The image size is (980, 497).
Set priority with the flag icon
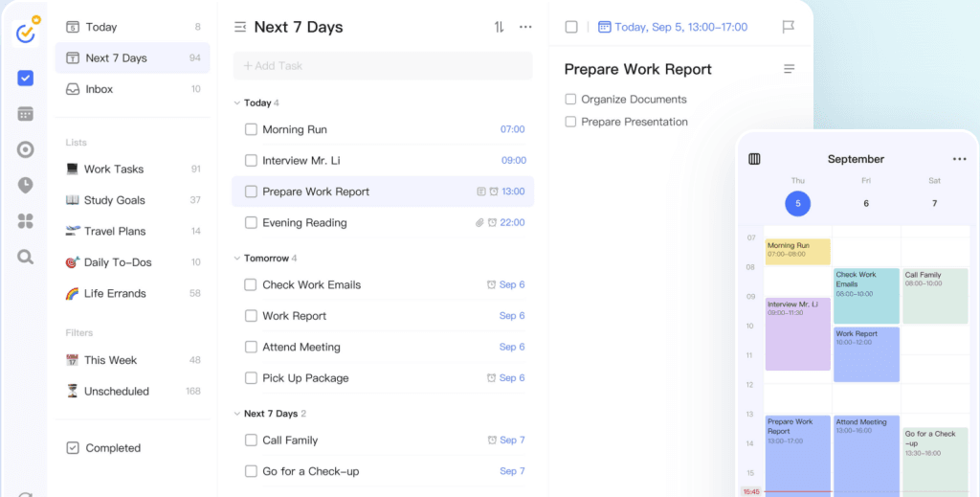[x=789, y=27]
